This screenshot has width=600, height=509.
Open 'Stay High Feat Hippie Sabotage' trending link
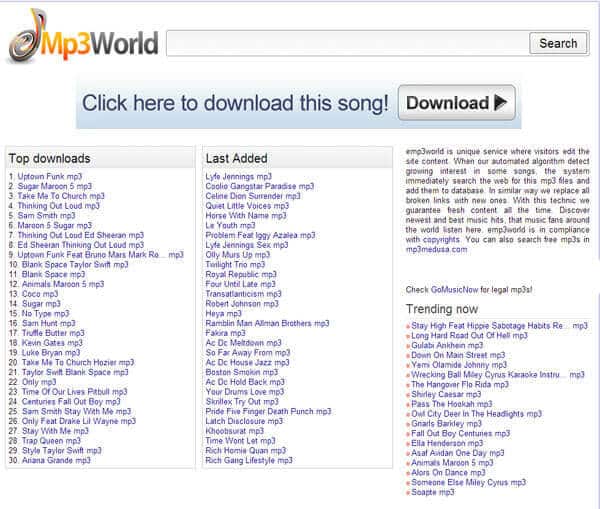point(499,326)
